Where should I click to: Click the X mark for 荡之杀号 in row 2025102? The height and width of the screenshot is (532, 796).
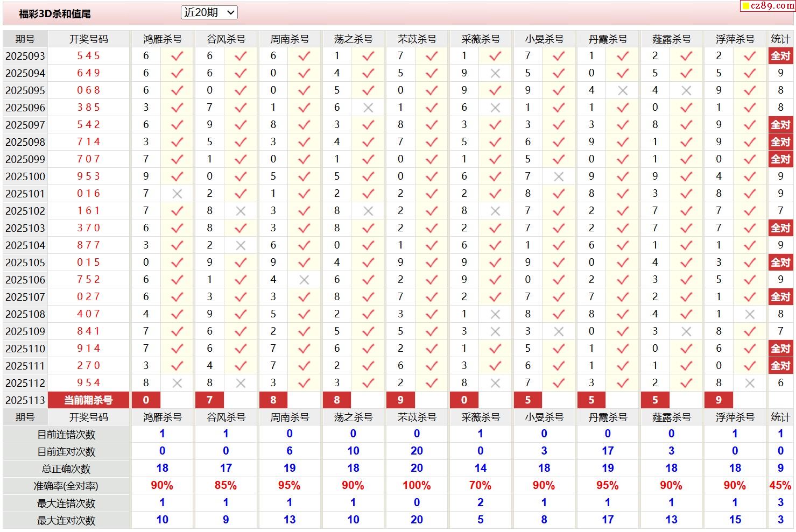[368, 211]
